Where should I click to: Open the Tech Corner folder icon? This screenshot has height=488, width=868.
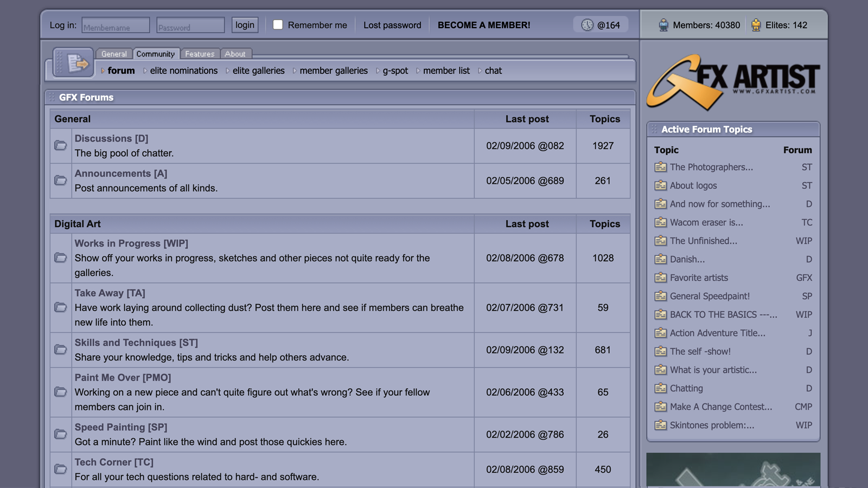click(x=60, y=470)
